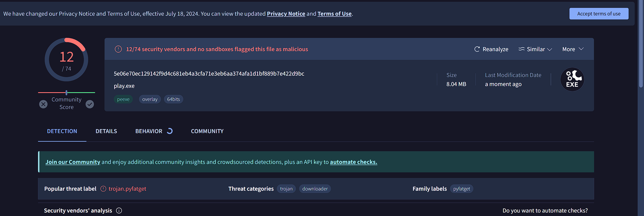Click the warning icon beside trojan.pyfatget
The width and height of the screenshot is (644, 216).
[x=103, y=189]
